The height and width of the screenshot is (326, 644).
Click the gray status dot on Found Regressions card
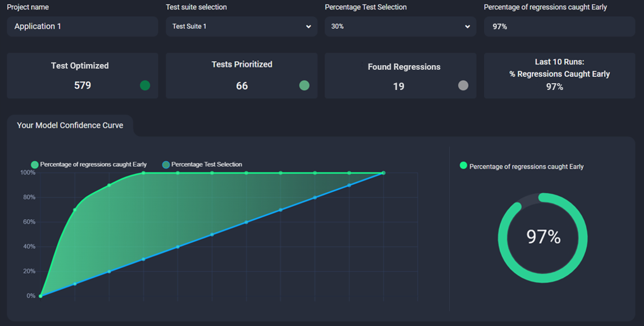[x=462, y=85]
